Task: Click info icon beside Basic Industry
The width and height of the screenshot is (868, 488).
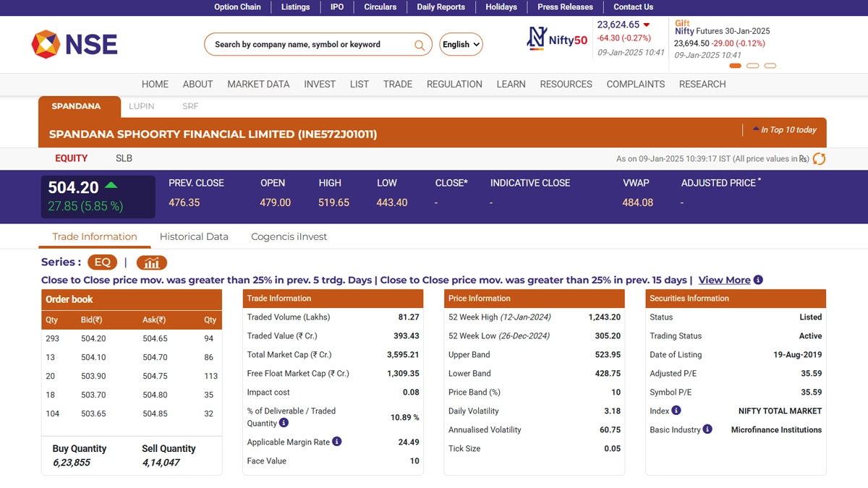Action: click(707, 429)
